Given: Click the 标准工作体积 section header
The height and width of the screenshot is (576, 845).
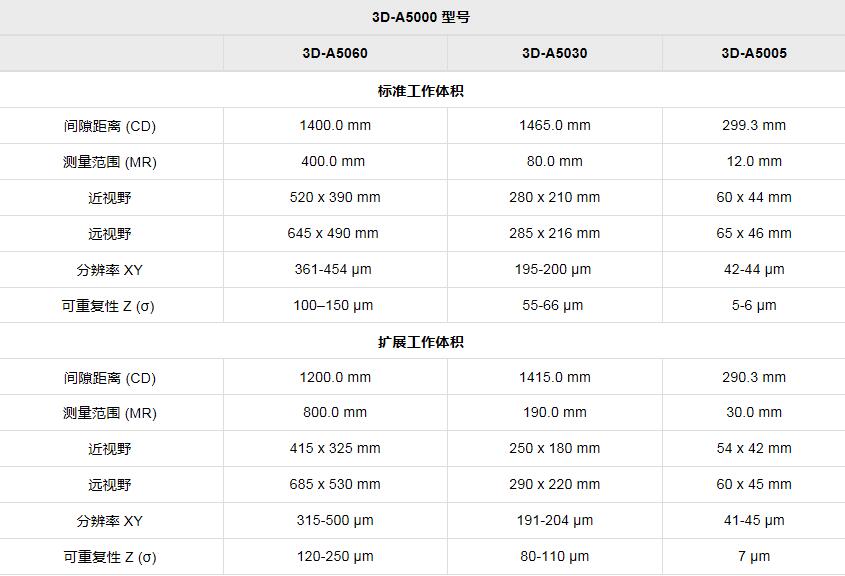Looking at the screenshot, I should (x=422, y=89).
